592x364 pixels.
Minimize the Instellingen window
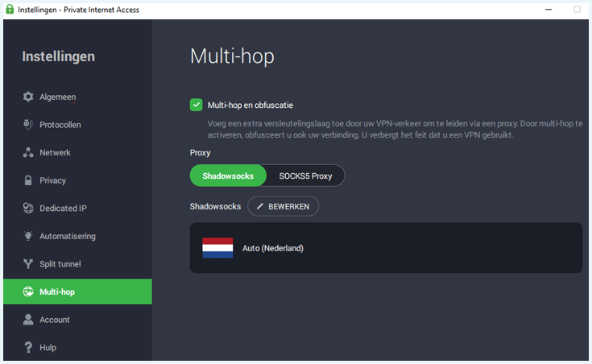[x=549, y=9]
